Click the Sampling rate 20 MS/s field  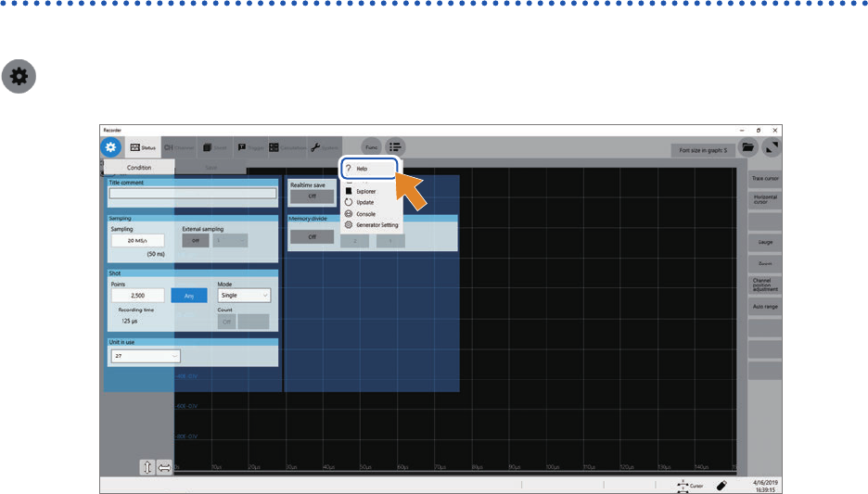[x=137, y=241]
